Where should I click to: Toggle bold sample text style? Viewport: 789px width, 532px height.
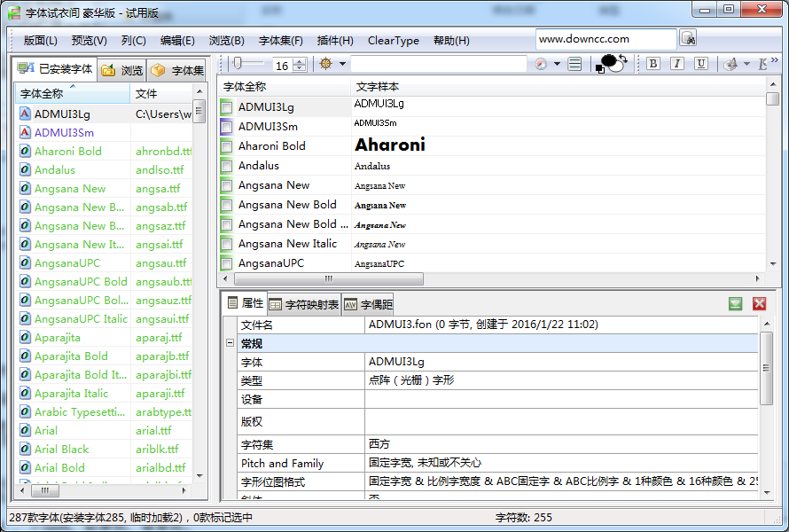653,64
